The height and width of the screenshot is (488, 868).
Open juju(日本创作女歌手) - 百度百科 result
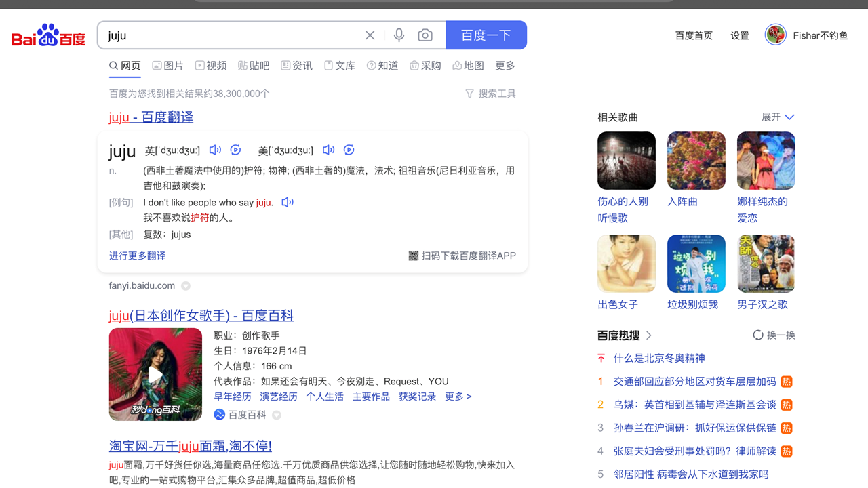[201, 315]
